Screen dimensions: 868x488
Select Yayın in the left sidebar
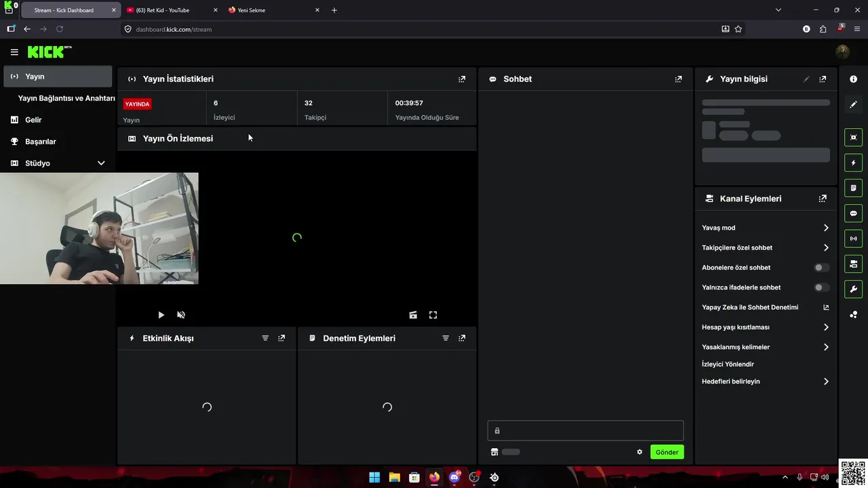(58, 77)
